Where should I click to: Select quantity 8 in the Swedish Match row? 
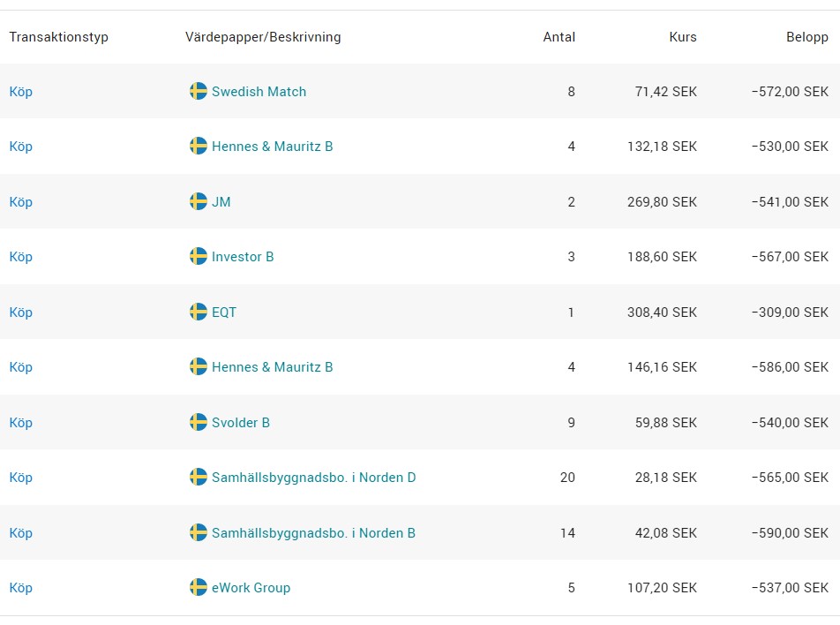pyautogui.click(x=571, y=92)
